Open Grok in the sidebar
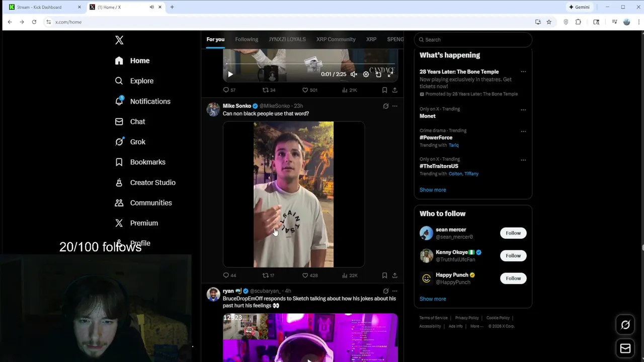The width and height of the screenshot is (644, 362). click(x=130, y=142)
